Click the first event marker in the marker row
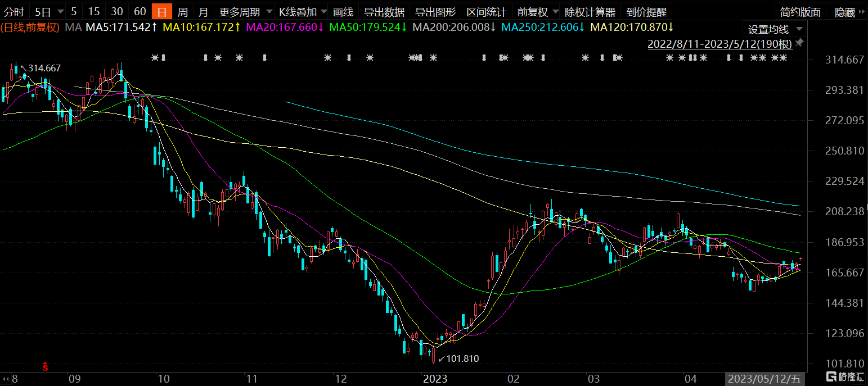This screenshot has height=386, width=868. (x=155, y=57)
